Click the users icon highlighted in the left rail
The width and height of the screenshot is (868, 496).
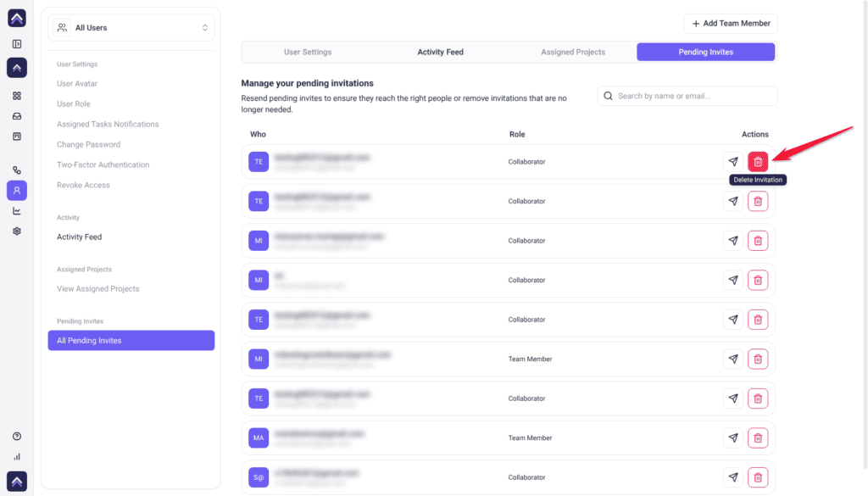pyautogui.click(x=17, y=191)
